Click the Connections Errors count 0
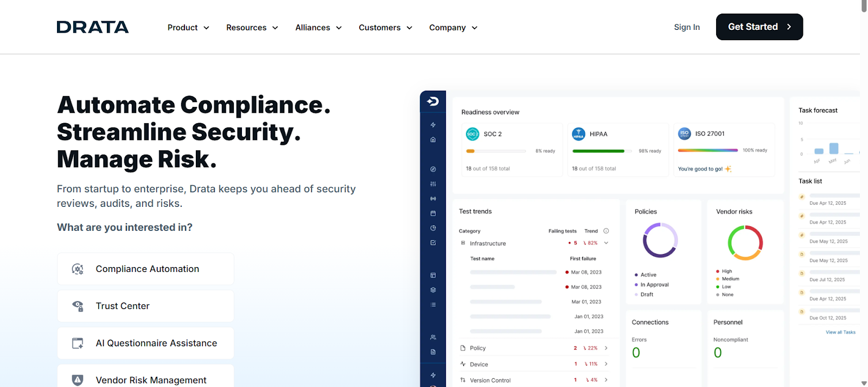 coord(636,353)
